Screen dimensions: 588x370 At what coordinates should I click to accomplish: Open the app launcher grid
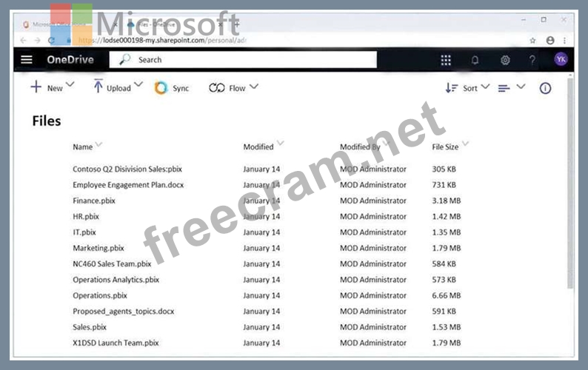tap(446, 60)
